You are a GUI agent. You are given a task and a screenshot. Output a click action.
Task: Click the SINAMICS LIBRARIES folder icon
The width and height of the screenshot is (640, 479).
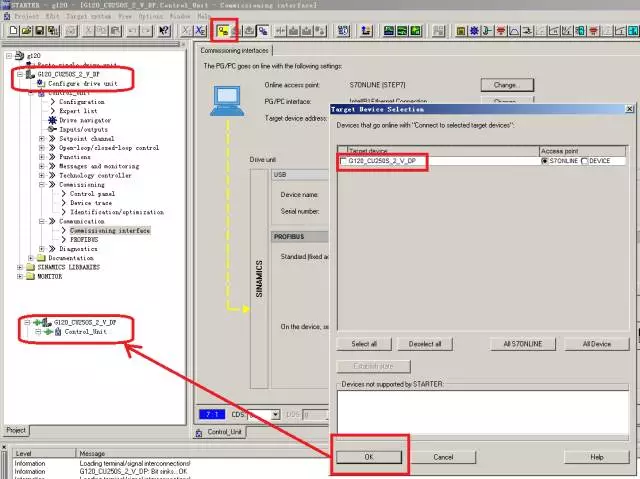(31, 267)
